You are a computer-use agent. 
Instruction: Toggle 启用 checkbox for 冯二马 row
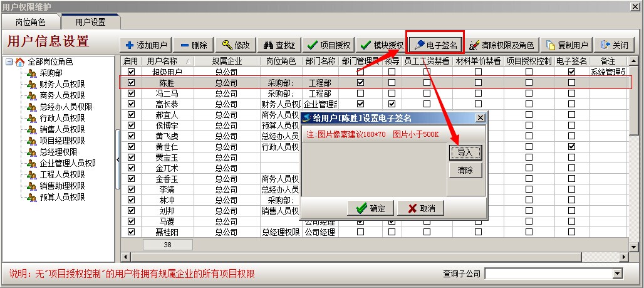coord(131,93)
